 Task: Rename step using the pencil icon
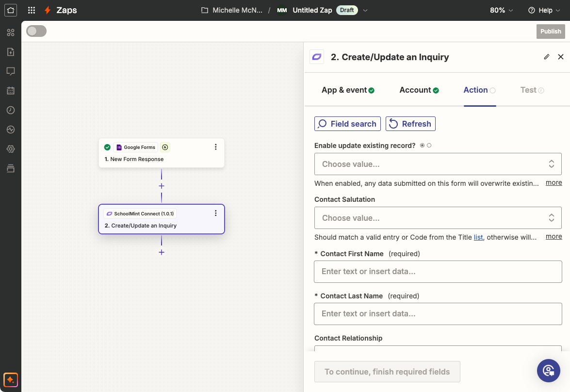point(546,57)
